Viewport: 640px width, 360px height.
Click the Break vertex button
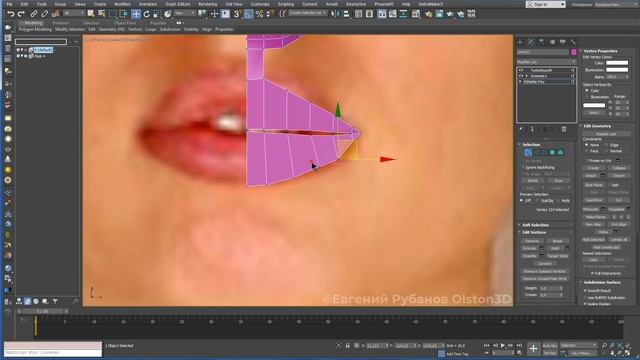[557, 241]
